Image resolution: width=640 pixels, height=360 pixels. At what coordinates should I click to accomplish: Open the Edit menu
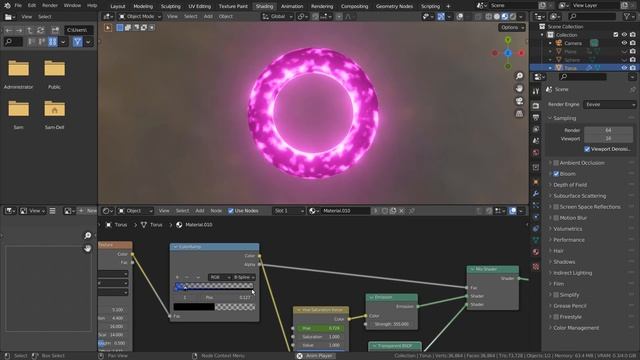pos(32,6)
